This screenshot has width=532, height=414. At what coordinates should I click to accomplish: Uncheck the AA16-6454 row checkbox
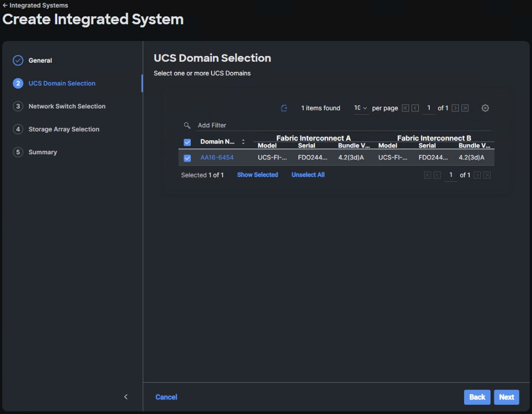187,158
